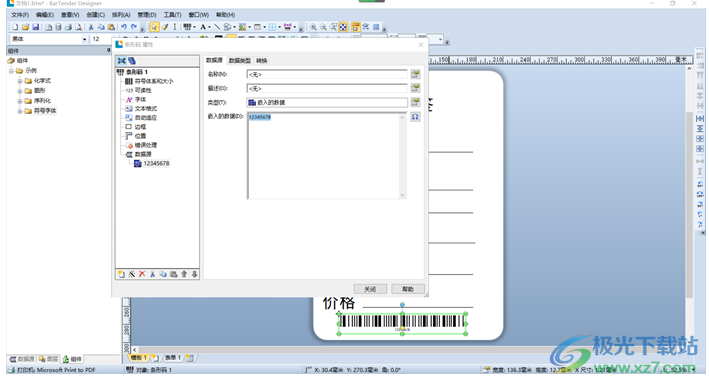Expand the 示例 folder tree node
Viewport: 709px width, 384px height.
pos(11,71)
